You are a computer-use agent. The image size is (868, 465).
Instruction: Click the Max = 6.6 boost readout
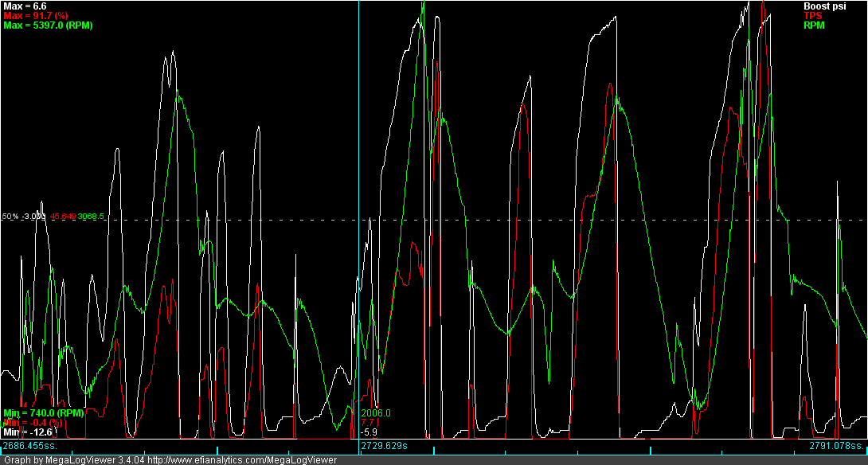24,6
